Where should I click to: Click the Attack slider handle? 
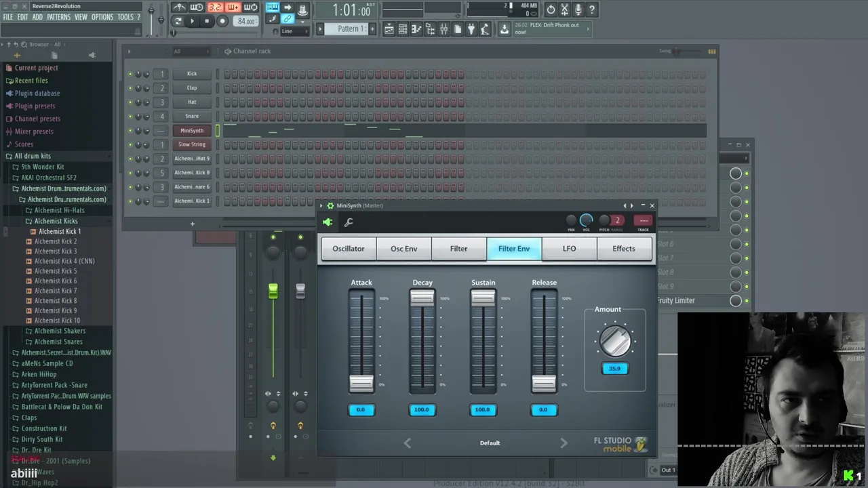(x=361, y=384)
